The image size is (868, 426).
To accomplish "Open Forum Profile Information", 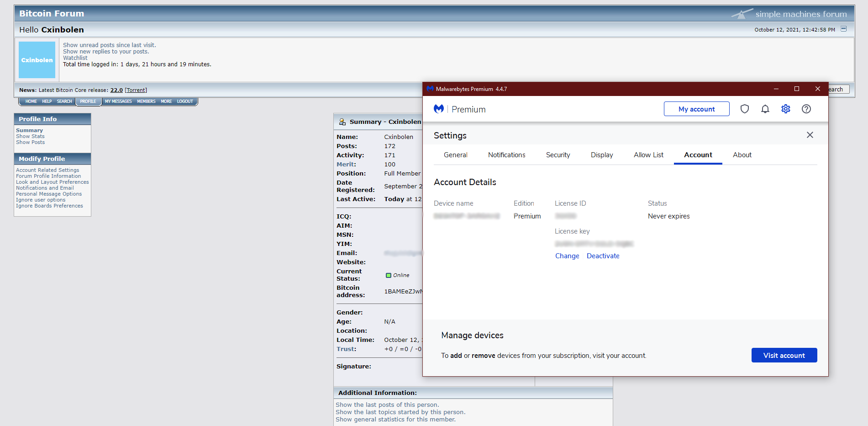I will point(48,176).
